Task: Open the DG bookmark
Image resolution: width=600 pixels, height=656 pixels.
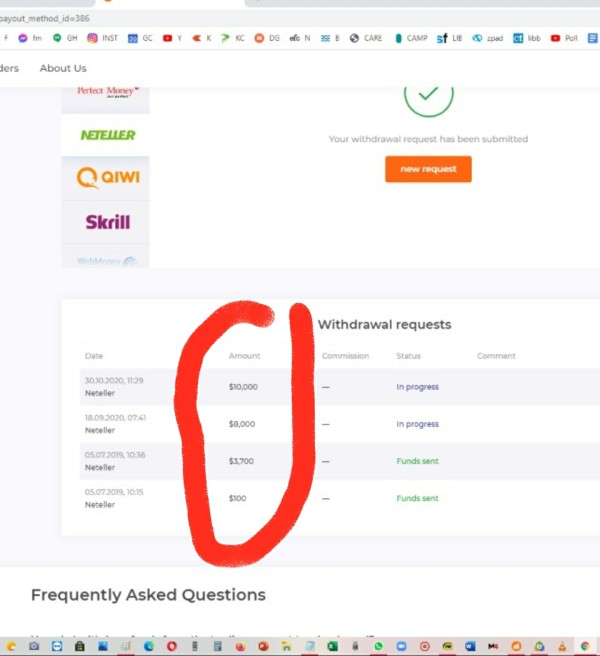Action: coord(267,38)
